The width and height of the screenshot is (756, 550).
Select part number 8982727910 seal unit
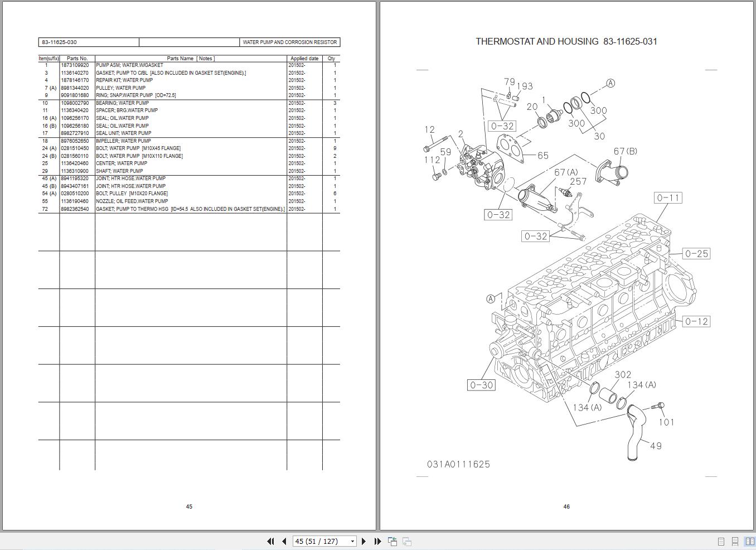pos(75,133)
